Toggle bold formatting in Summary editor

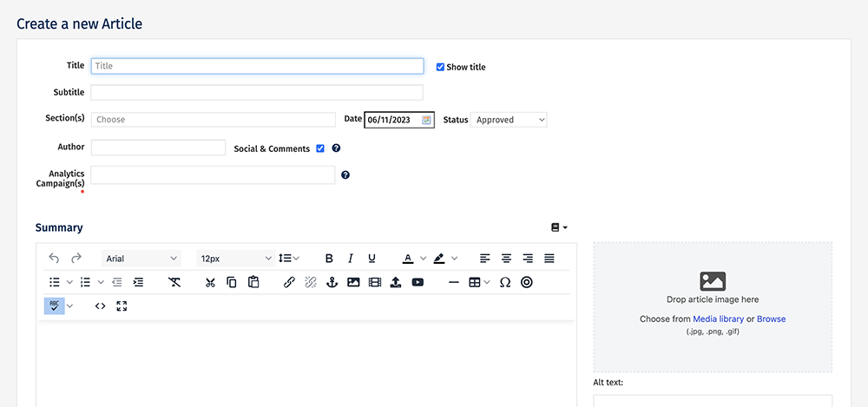(329, 259)
